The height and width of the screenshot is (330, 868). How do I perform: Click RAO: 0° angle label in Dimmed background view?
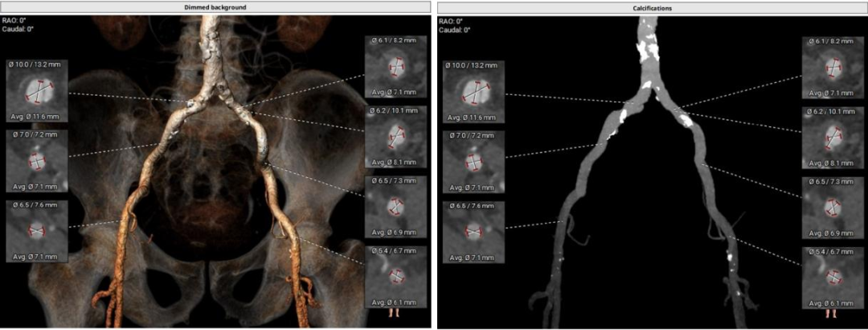[14, 21]
